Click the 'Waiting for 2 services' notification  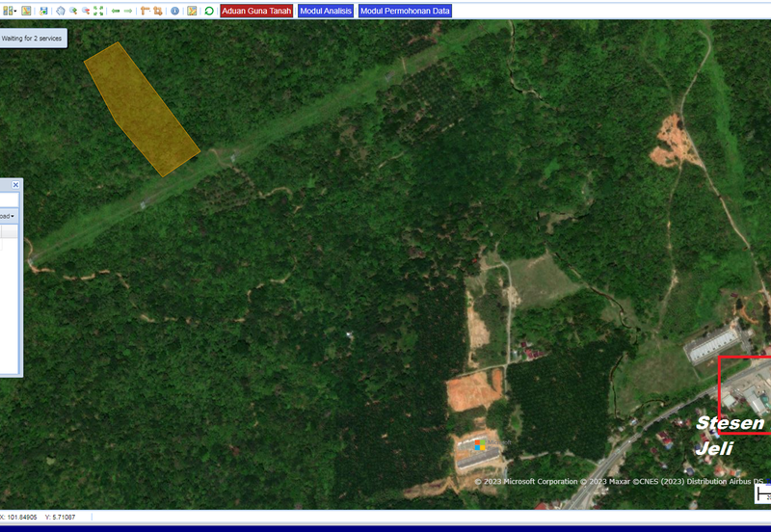click(x=33, y=39)
